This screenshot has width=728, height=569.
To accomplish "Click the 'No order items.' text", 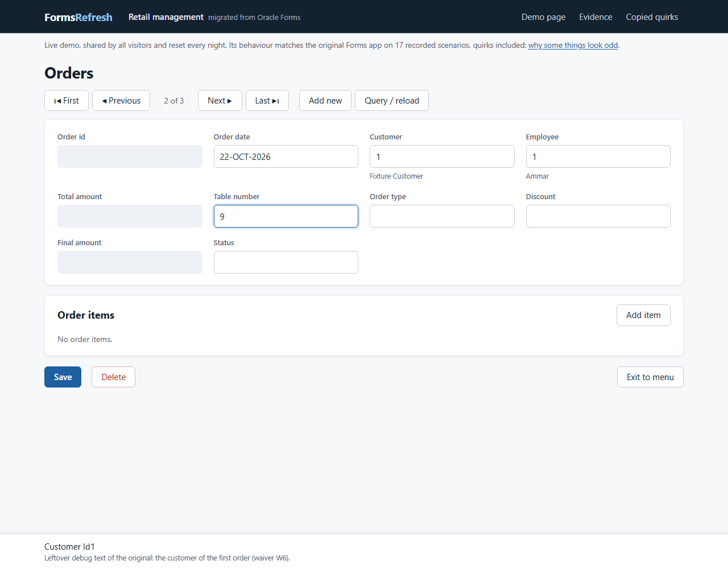I will pyautogui.click(x=85, y=339).
